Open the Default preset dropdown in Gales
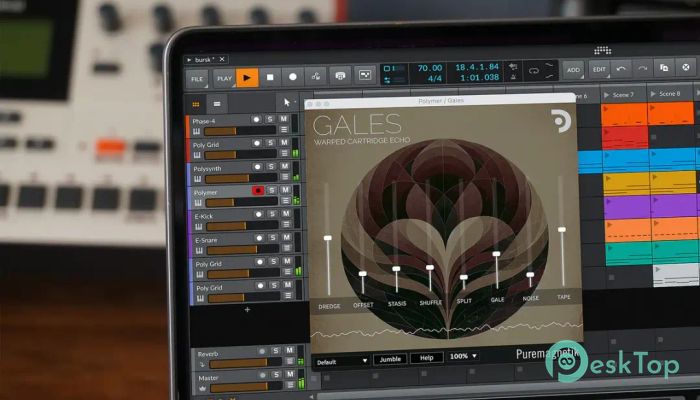The height and width of the screenshot is (400, 700). pyautogui.click(x=342, y=362)
